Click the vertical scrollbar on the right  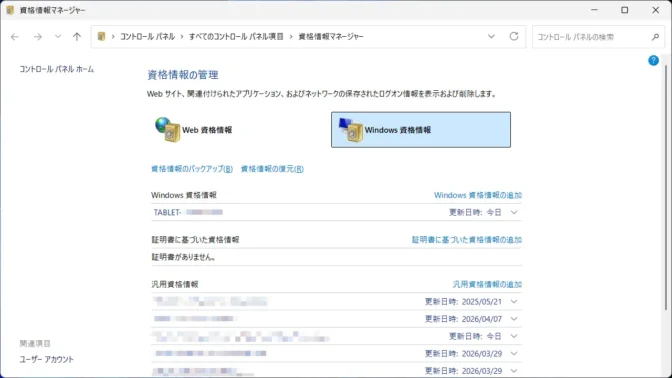666,188
